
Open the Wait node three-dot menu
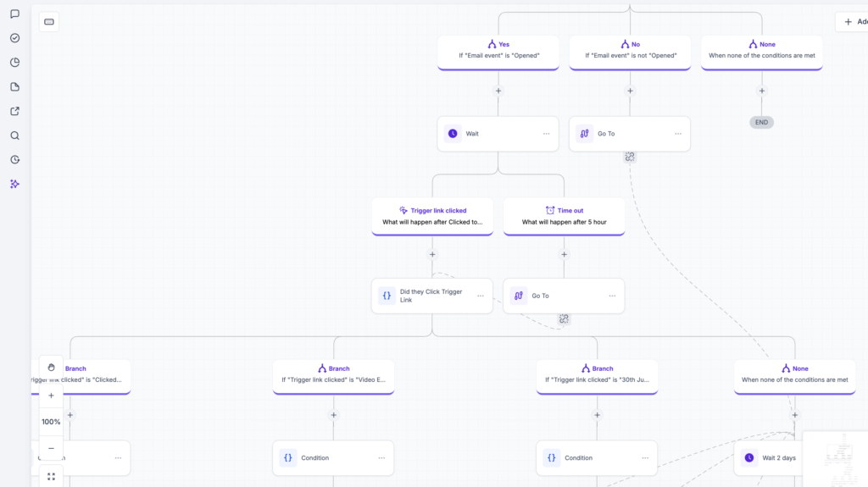tap(547, 134)
